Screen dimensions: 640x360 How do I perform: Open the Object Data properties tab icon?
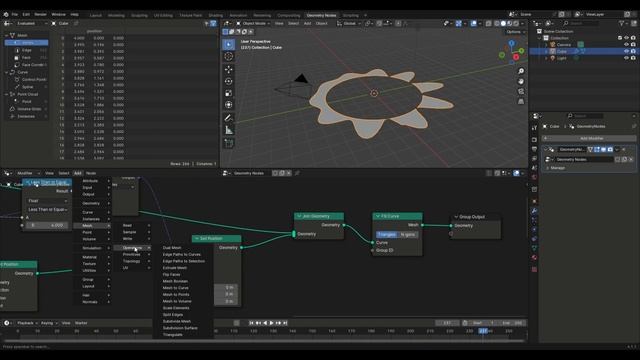534,248
